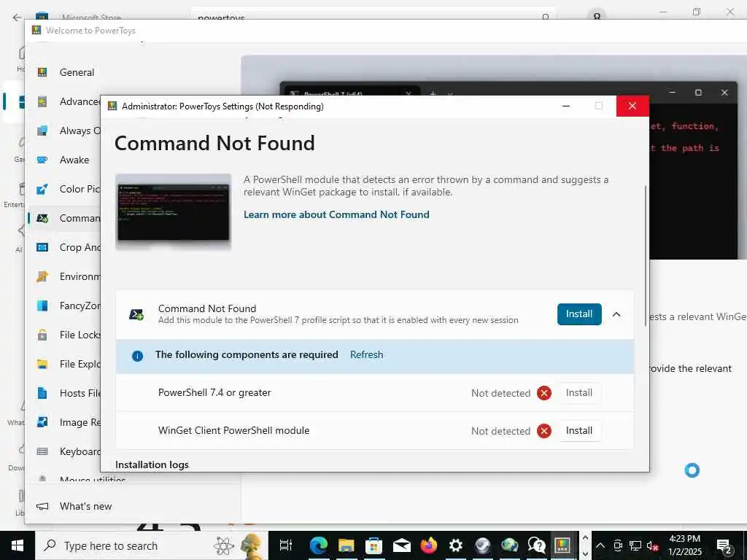Click the File Locksmith padlock icon

[42, 335]
